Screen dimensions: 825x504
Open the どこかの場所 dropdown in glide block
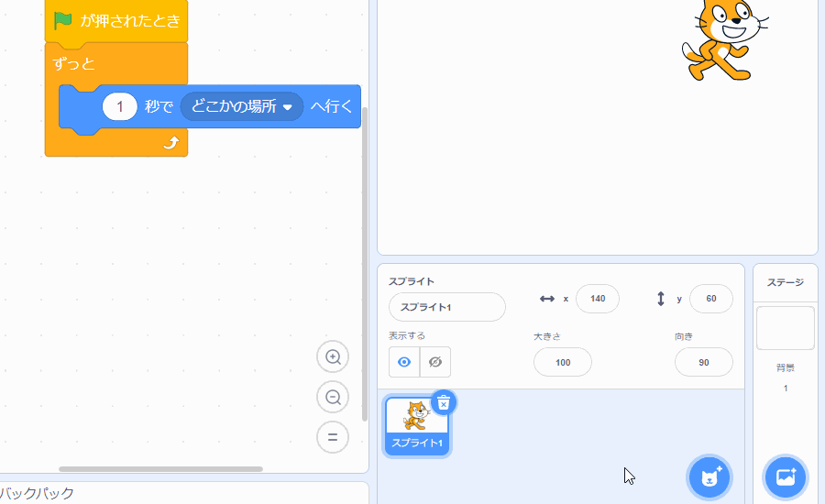coord(241,106)
